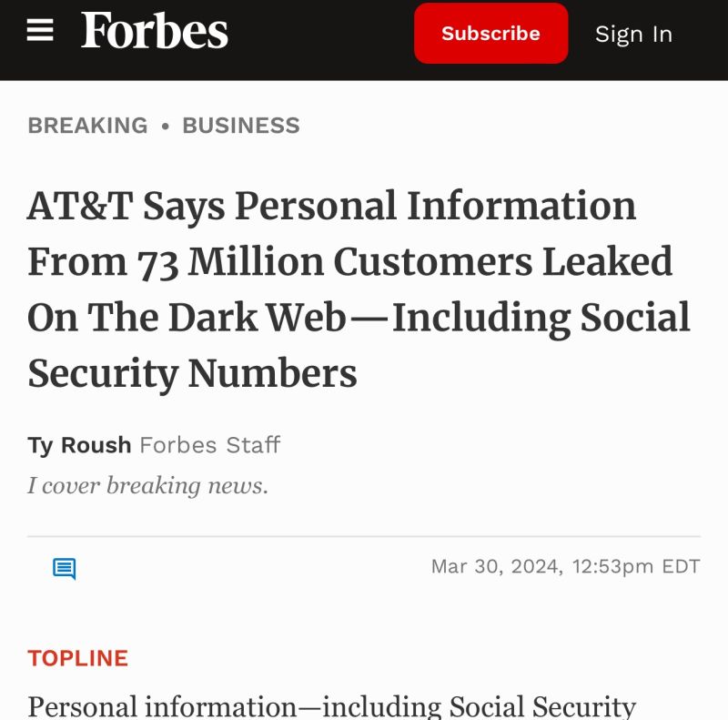
Task: Open author Ty Roush's profile
Action: tap(79, 445)
